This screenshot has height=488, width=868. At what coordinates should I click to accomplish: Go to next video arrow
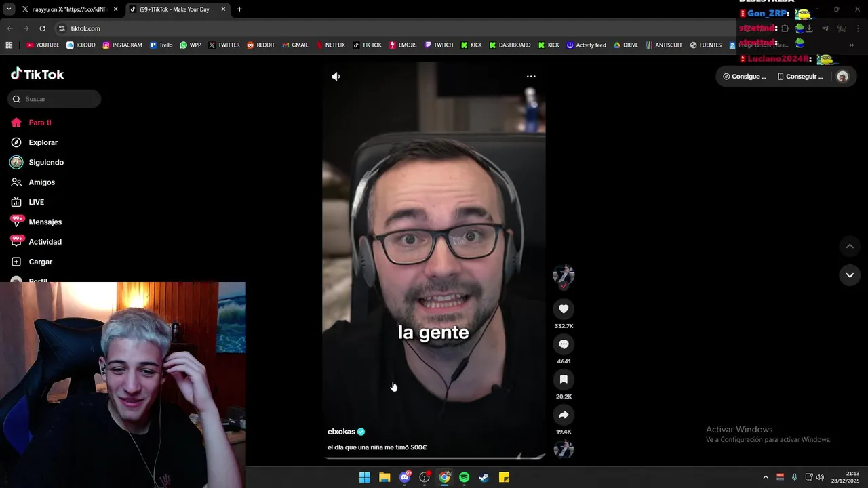[850, 275]
